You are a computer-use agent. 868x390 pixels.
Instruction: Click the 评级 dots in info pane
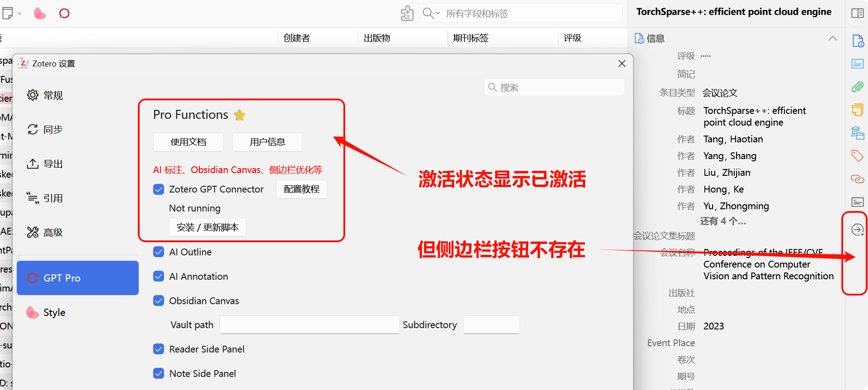(x=706, y=56)
